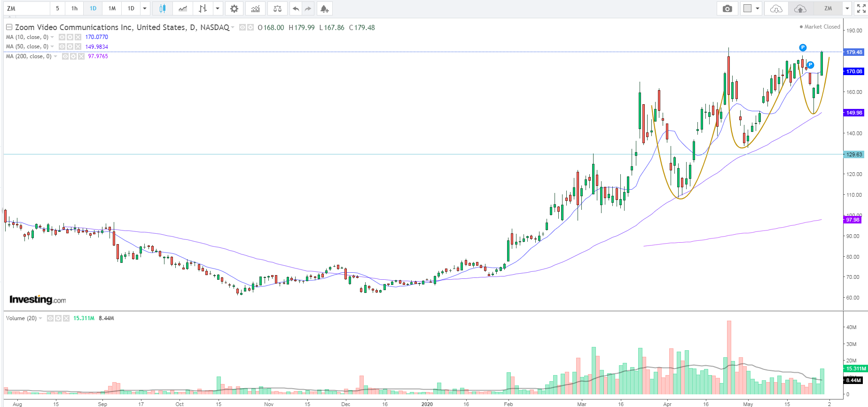This screenshot has width=868, height=407.
Task: Open the single-chart layout button
Action: (747, 8)
